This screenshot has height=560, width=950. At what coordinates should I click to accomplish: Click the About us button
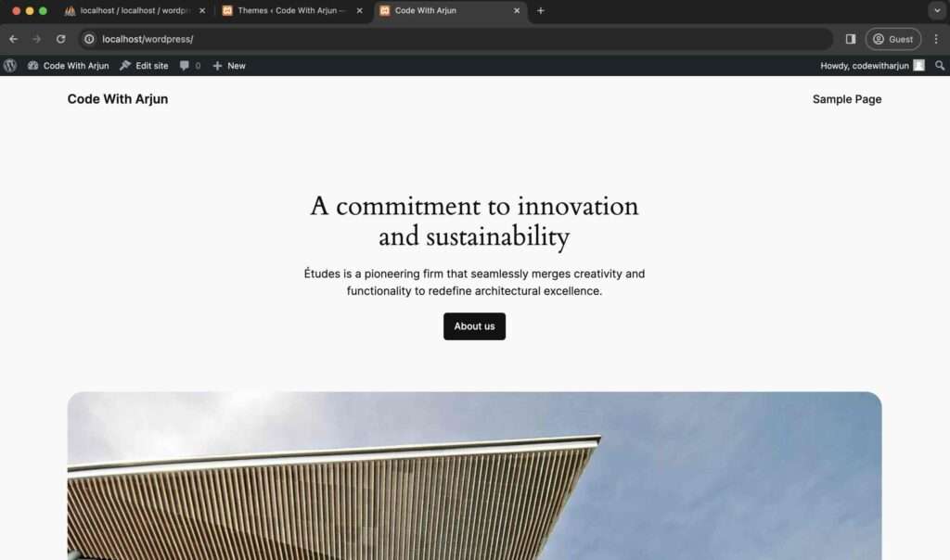tap(474, 326)
